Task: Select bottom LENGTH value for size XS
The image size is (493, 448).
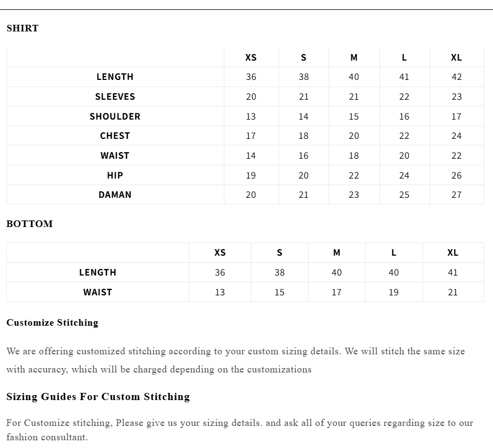Action: [220, 272]
